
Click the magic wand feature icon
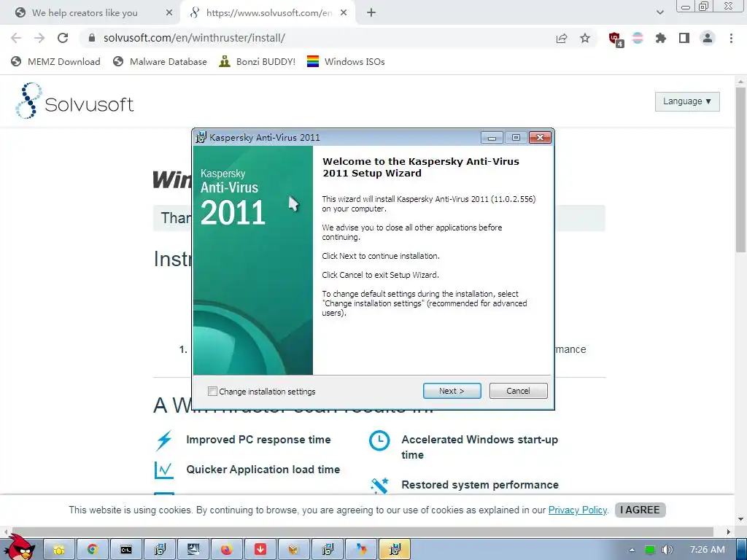[379, 486]
